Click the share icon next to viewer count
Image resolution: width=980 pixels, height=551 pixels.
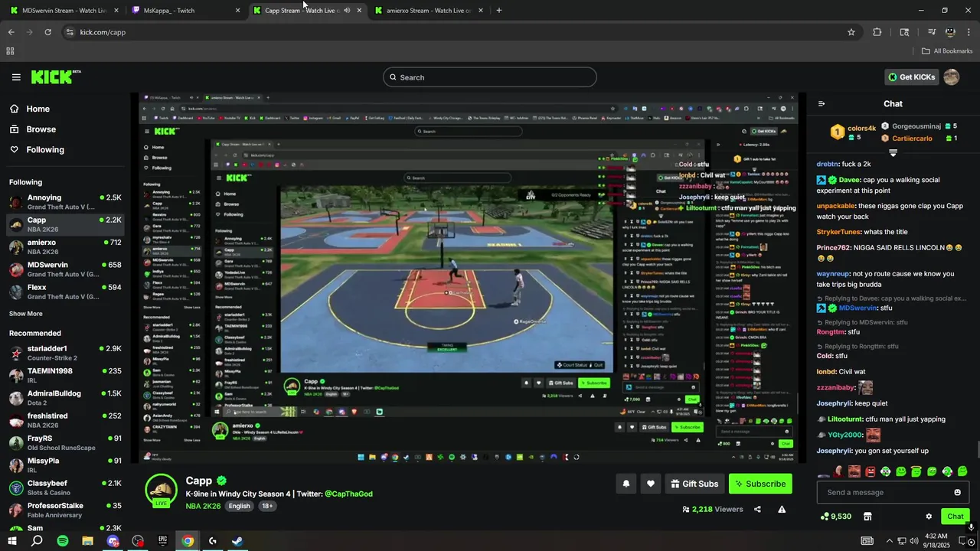(757, 509)
